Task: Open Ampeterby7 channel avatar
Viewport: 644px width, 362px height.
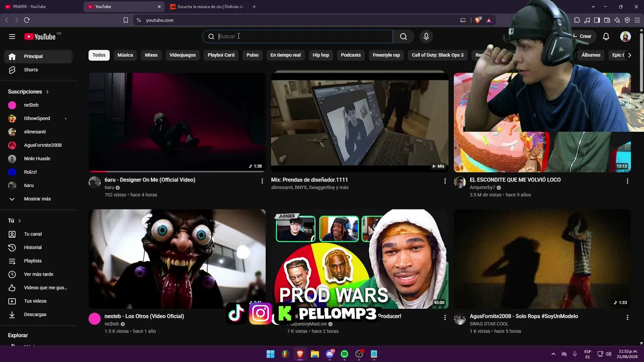Action: [x=460, y=182]
